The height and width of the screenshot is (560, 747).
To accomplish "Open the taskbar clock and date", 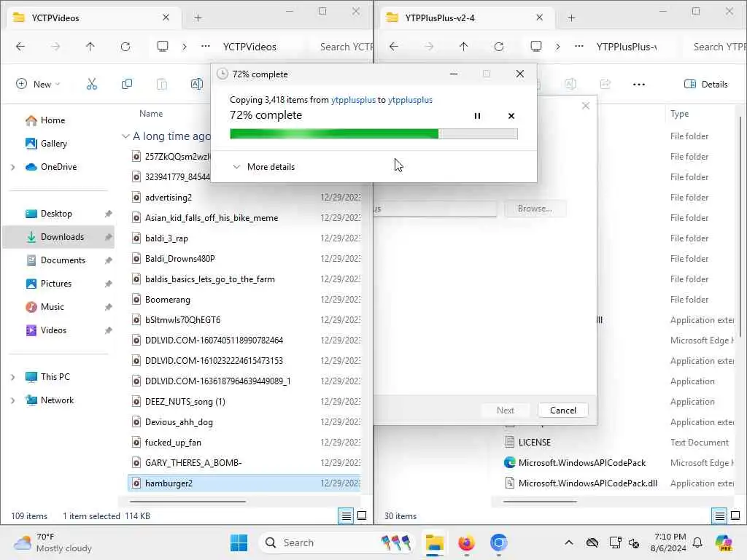I will tap(670, 542).
